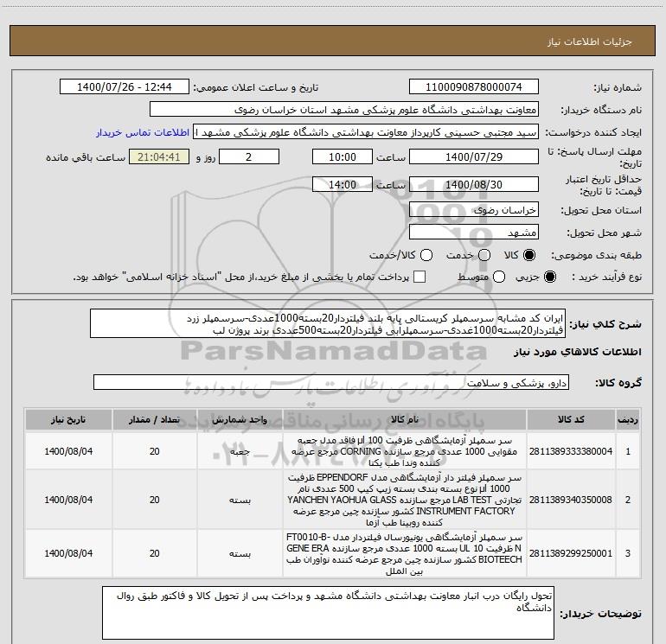Click need date 1400/08/04 in row 2
The height and width of the screenshot is (644, 666).
click(x=68, y=500)
